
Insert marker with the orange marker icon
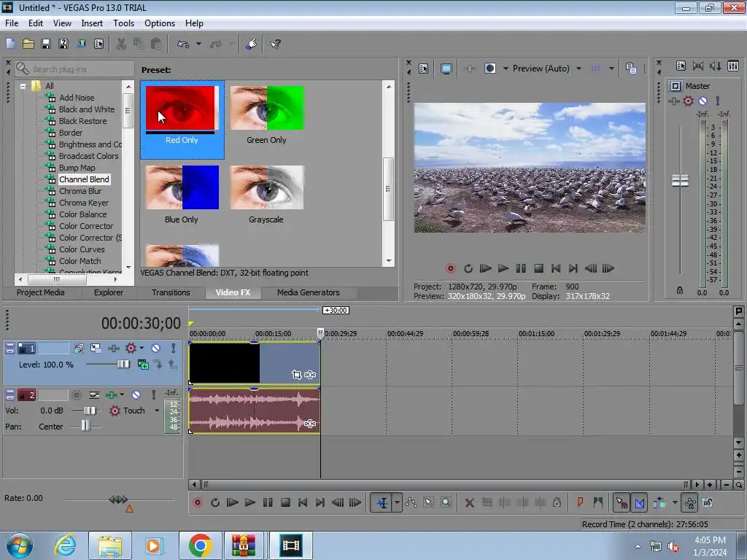pos(580,502)
